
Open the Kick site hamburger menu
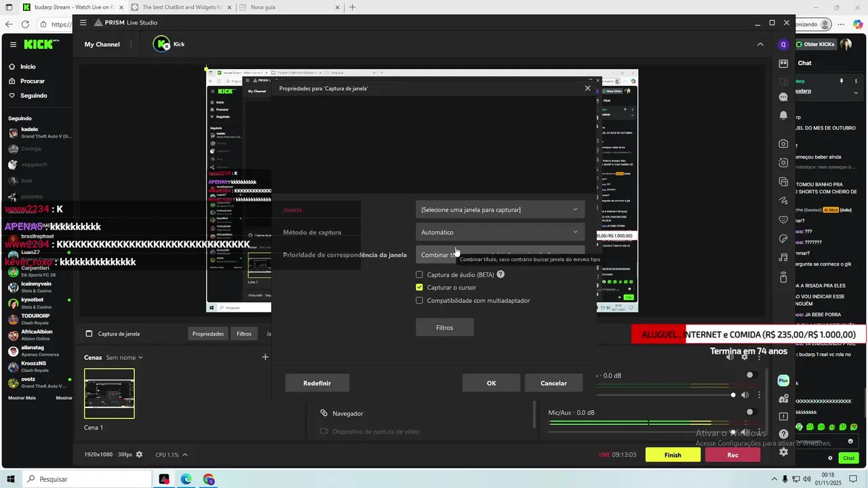pos(13,44)
